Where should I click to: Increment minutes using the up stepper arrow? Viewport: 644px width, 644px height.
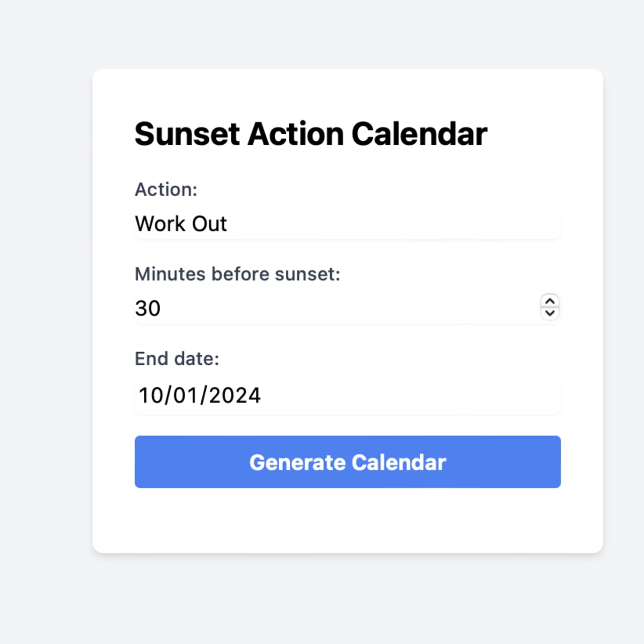550,301
